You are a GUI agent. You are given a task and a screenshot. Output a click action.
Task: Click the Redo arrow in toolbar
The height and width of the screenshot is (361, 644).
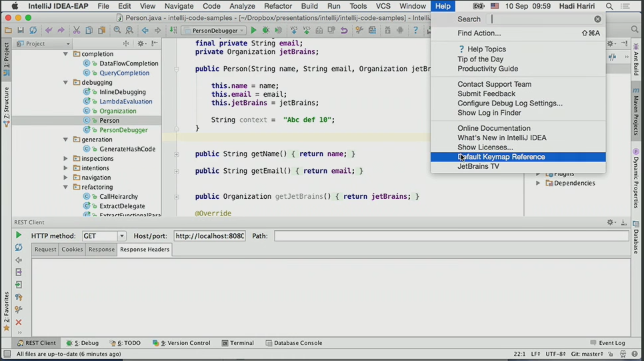pyautogui.click(x=61, y=31)
